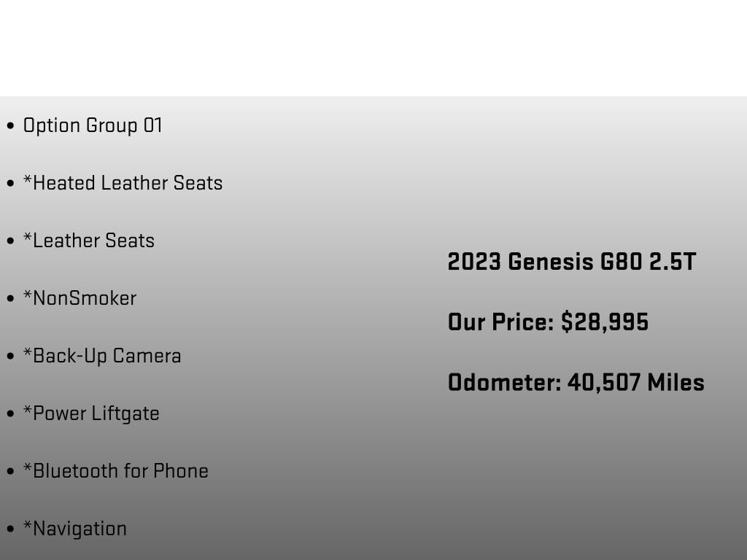Click the Option Group 01 text

(93, 125)
